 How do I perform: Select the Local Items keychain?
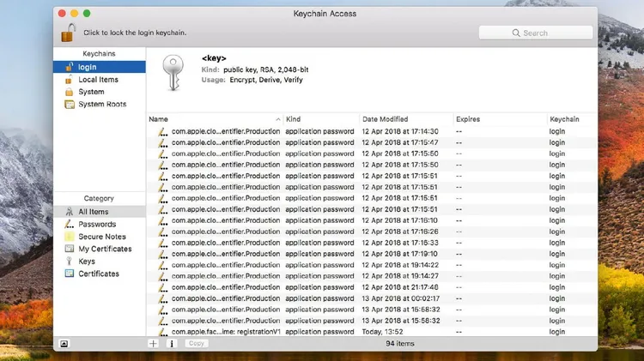98,80
